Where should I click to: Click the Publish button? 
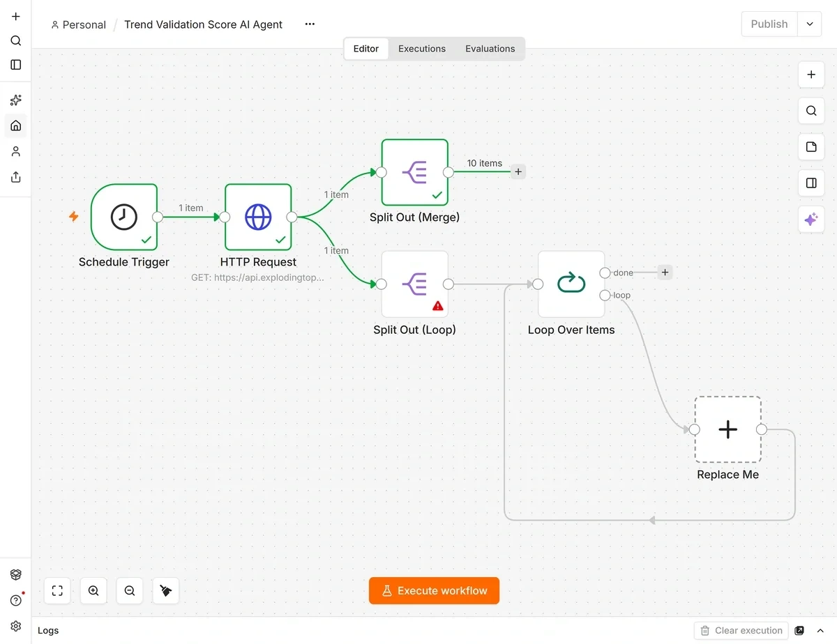click(x=769, y=24)
